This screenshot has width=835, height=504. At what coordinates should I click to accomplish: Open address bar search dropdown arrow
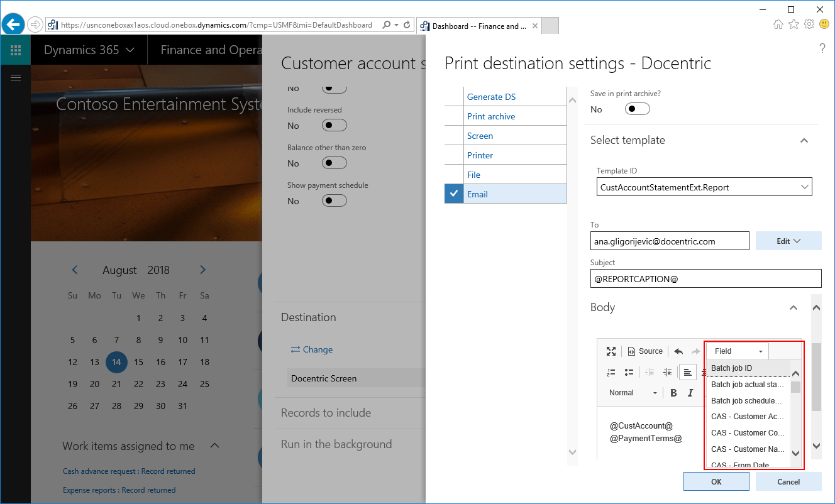(396, 25)
